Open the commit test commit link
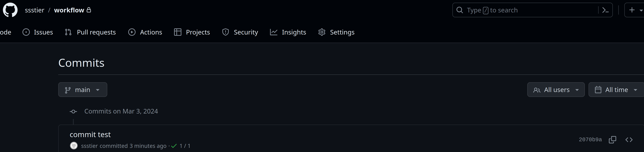The width and height of the screenshot is (644, 152). point(90,135)
